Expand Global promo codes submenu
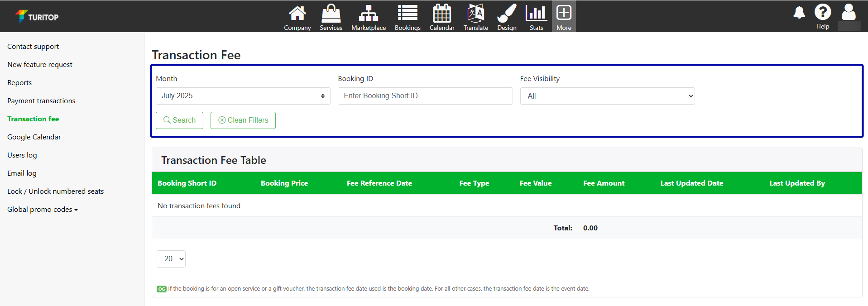 43,210
